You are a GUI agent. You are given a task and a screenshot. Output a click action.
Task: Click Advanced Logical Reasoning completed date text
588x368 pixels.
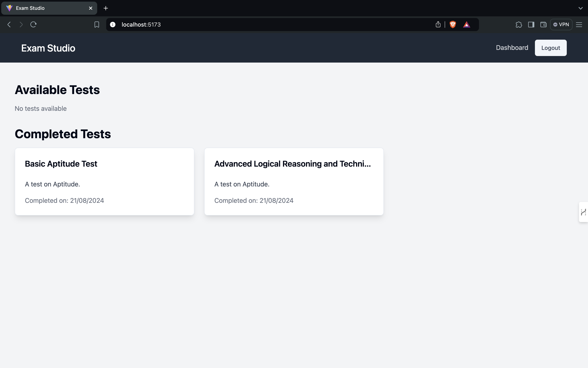[254, 201]
